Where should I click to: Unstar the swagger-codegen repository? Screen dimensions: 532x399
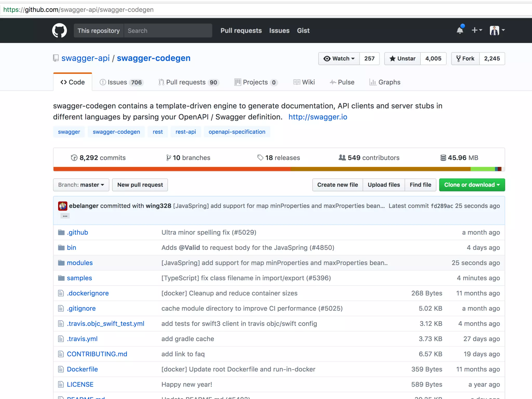pyautogui.click(x=402, y=59)
